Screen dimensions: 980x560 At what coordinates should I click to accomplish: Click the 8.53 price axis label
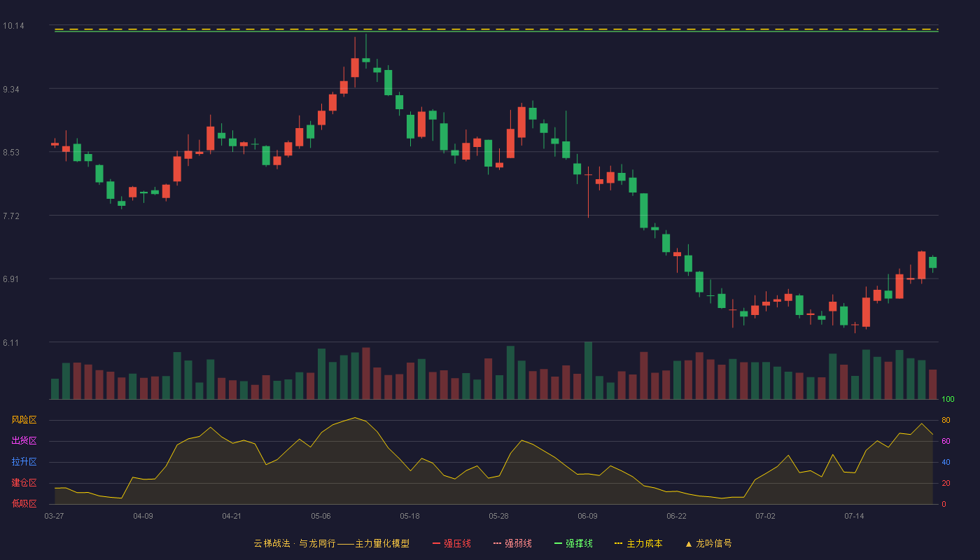[11, 153]
